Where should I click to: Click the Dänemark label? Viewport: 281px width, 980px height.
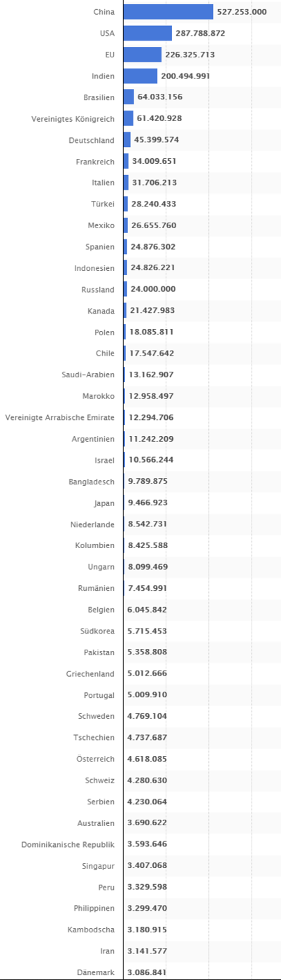(x=96, y=972)
